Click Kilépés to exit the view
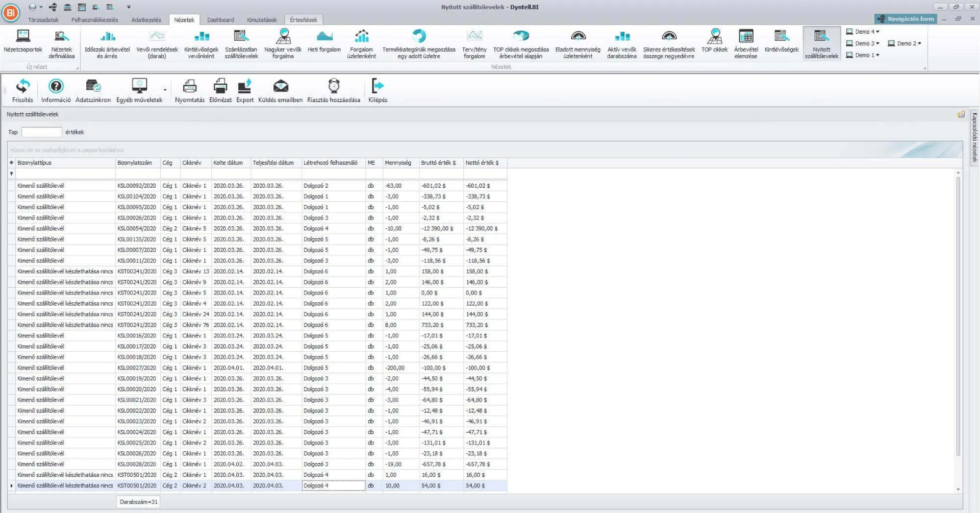980x513 pixels. (x=377, y=87)
